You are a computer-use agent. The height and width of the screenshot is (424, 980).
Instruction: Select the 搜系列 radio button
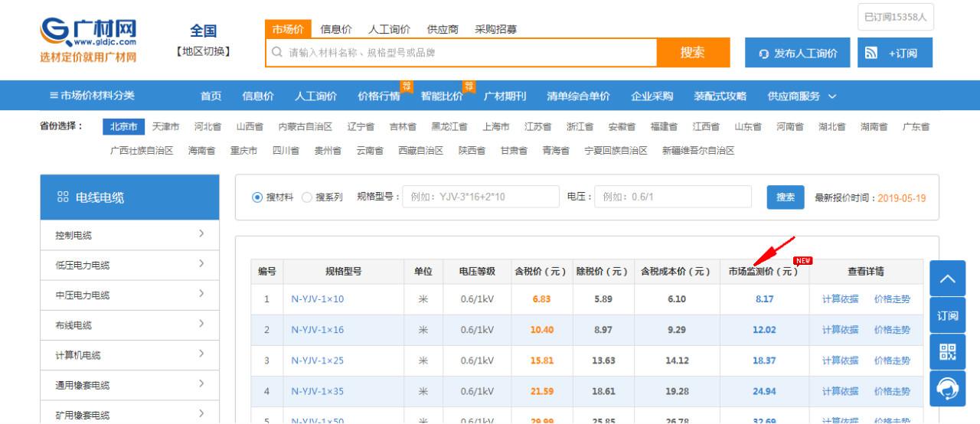coord(307,197)
